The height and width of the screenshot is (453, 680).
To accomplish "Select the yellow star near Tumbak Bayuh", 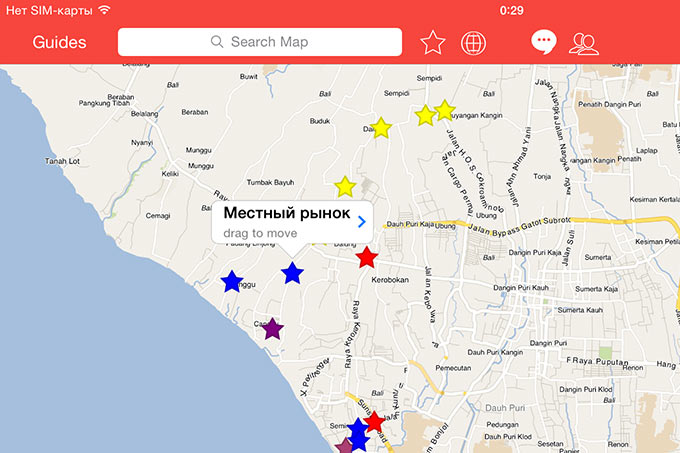I will pos(345,187).
